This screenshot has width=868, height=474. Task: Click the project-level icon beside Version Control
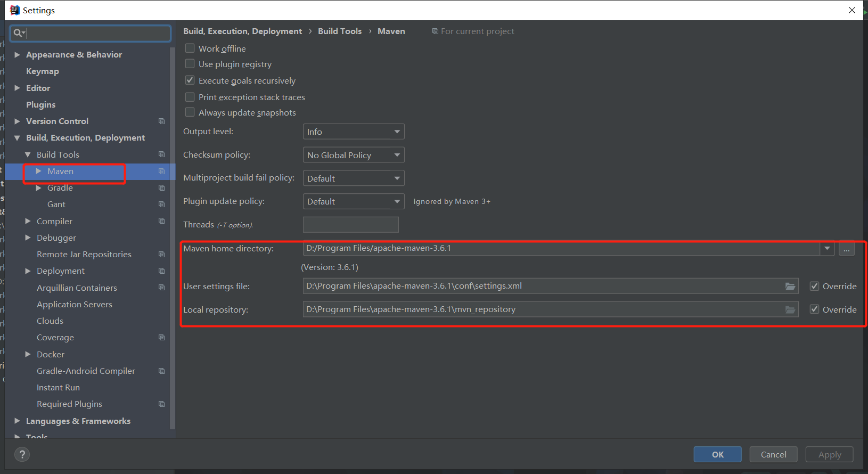click(x=162, y=121)
